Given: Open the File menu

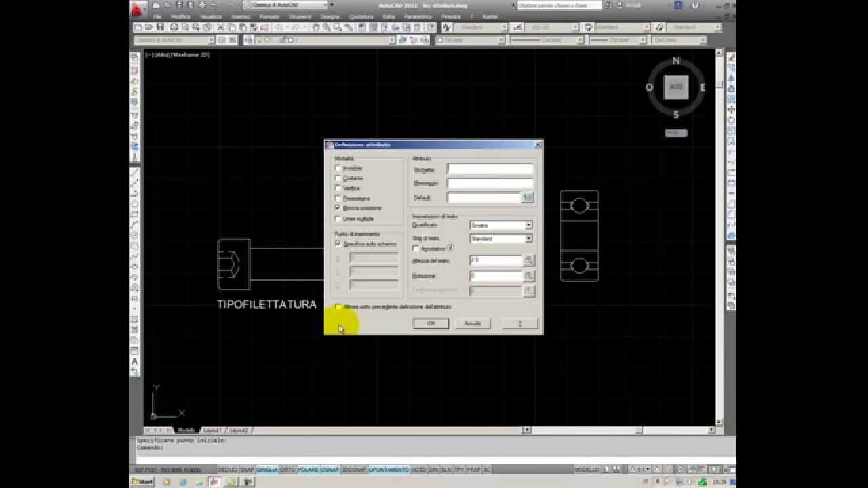Looking at the screenshot, I should coord(157,16).
